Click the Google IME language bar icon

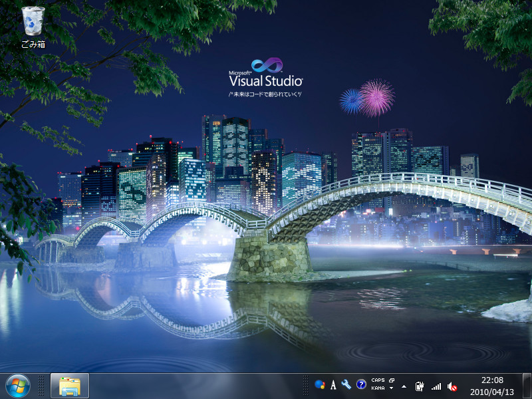pyautogui.click(x=320, y=385)
